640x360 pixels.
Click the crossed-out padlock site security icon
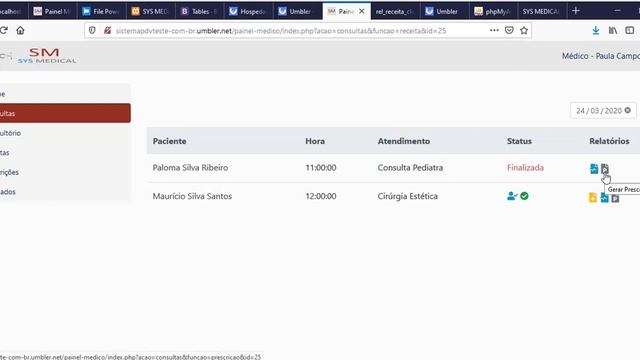[x=107, y=31]
